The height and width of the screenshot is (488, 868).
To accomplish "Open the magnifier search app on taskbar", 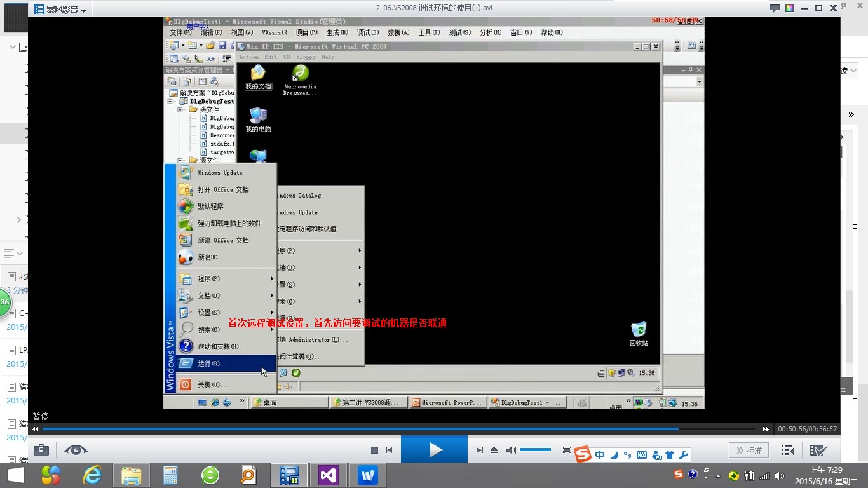I will [x=248, y=475].
